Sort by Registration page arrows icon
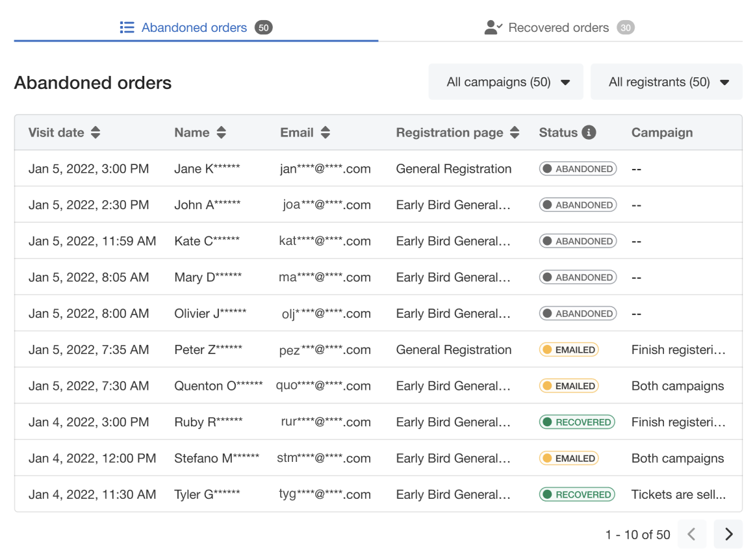Screen dimensions: 755x560 [515, 133]
